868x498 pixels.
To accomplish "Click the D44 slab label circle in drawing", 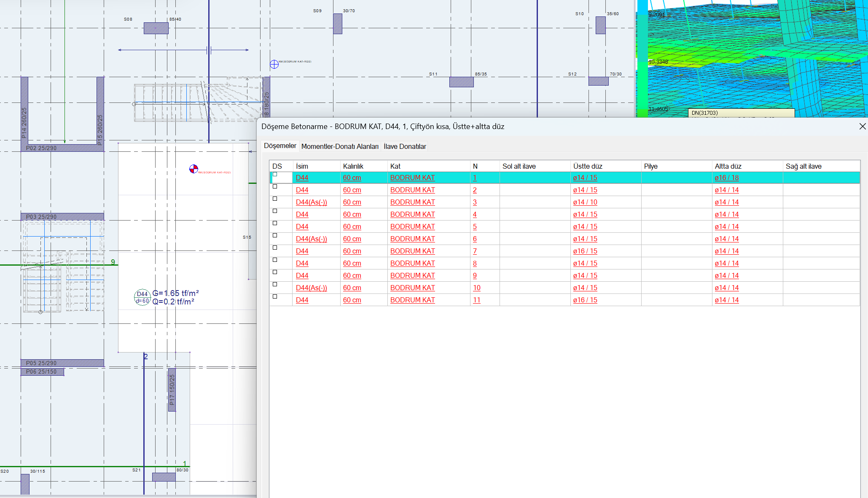I will pos(142,297).
